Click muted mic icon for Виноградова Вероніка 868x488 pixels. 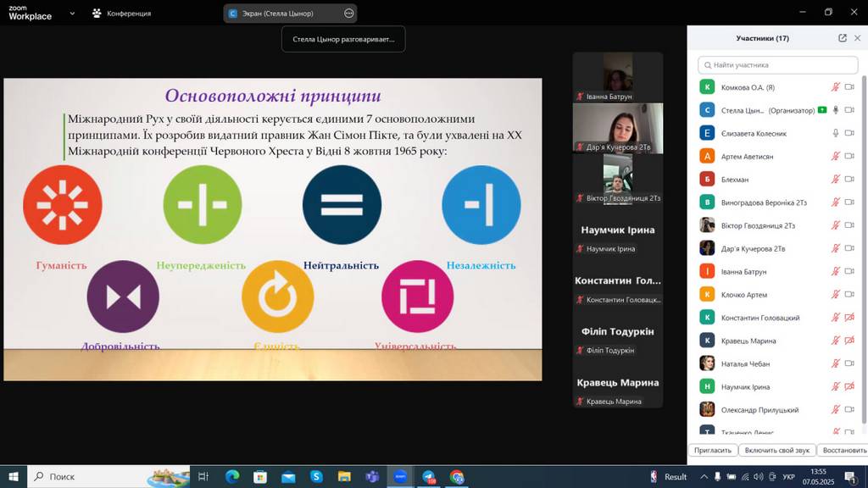tap(835, 202)
